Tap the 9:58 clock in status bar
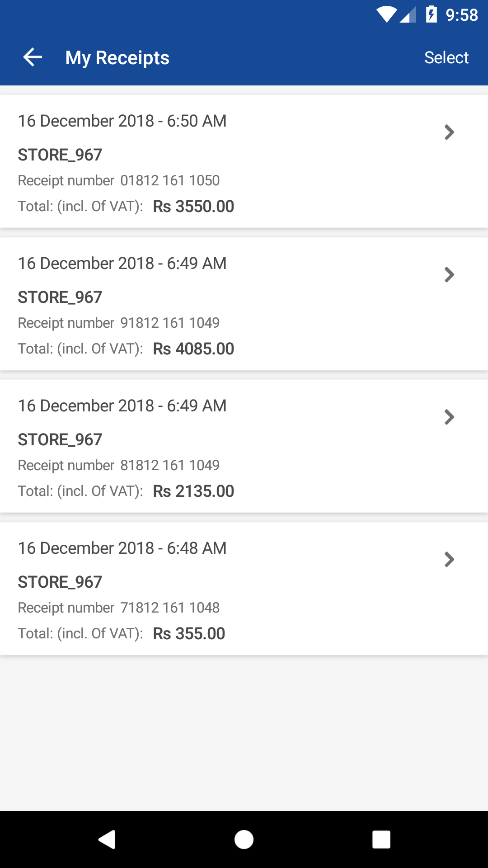The height and width of the screenshot is (868, 488). click(461, 15)
